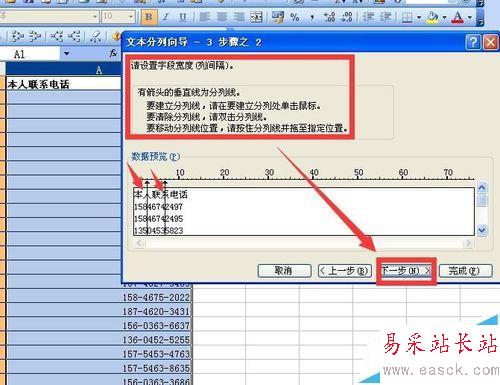Viewport: 500px width, 385px height.
Task: Apply currency style format icon
Action: [278, 17]
